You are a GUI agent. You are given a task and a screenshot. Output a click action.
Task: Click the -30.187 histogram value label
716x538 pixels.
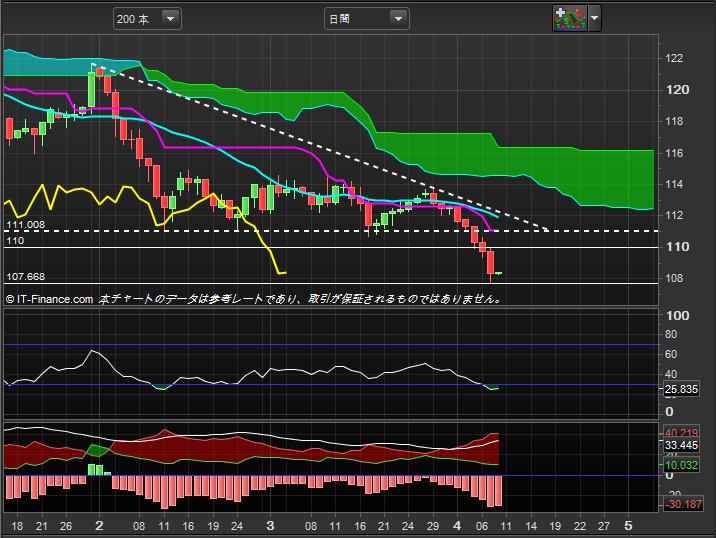coord(683,504)
